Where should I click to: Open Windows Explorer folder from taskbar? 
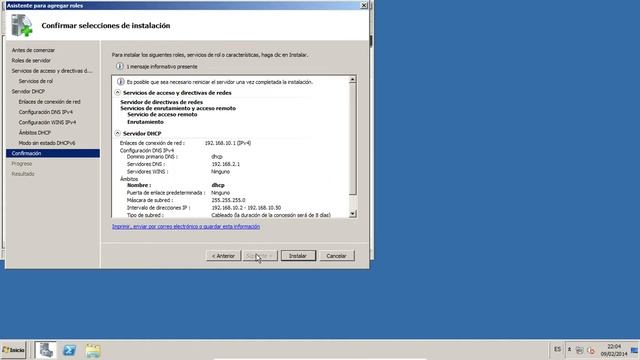93,351
